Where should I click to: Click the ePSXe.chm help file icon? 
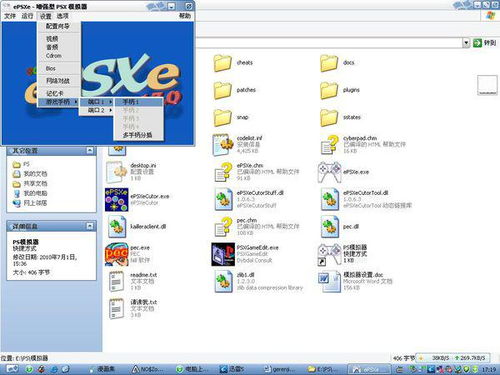(223, 172)
